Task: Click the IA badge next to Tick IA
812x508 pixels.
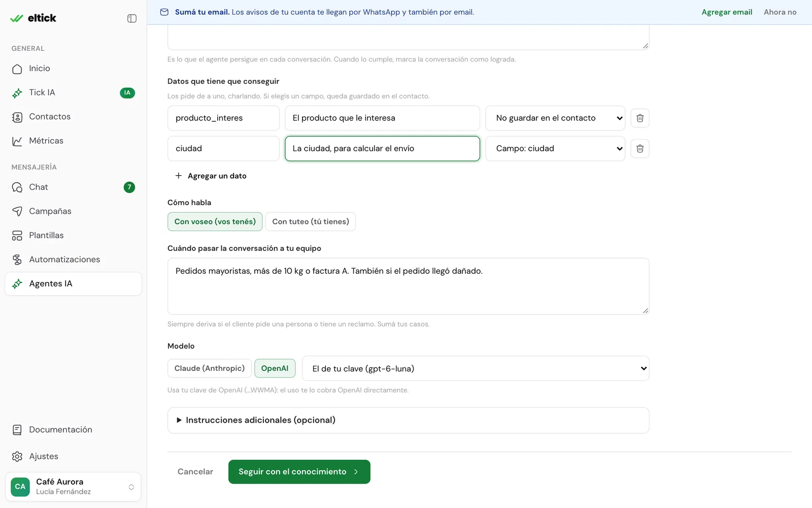Action: pyautogui.click(x=127, y=93)
